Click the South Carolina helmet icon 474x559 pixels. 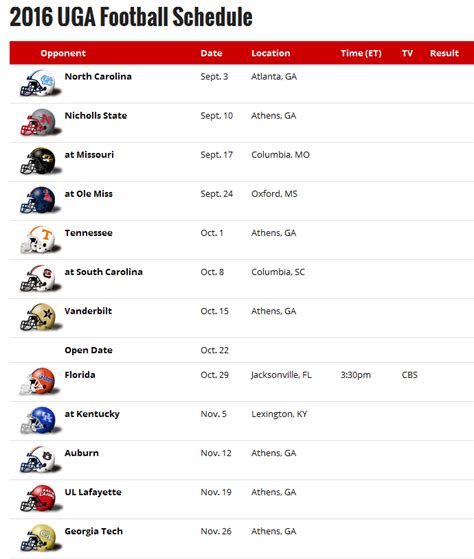click(x=40, y=279)
